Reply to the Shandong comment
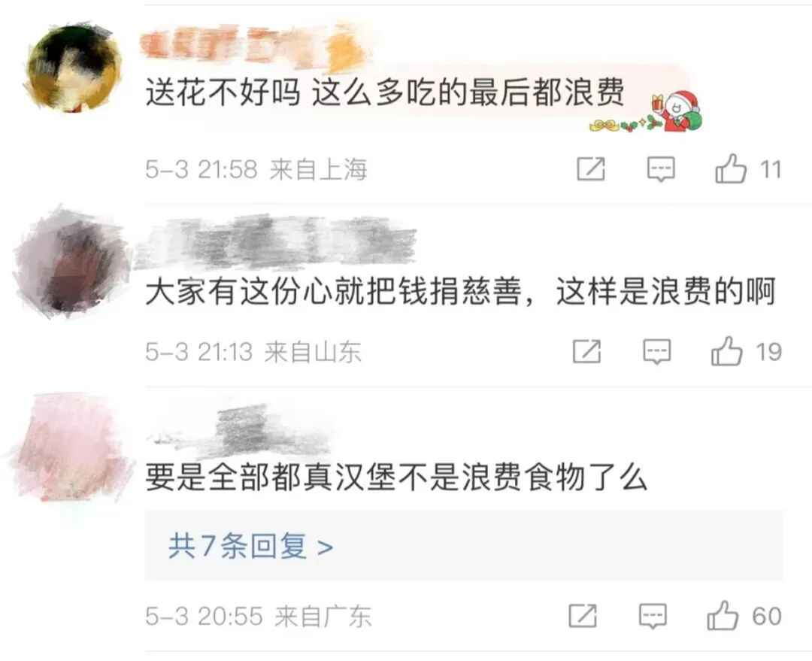 click(657, 351)
